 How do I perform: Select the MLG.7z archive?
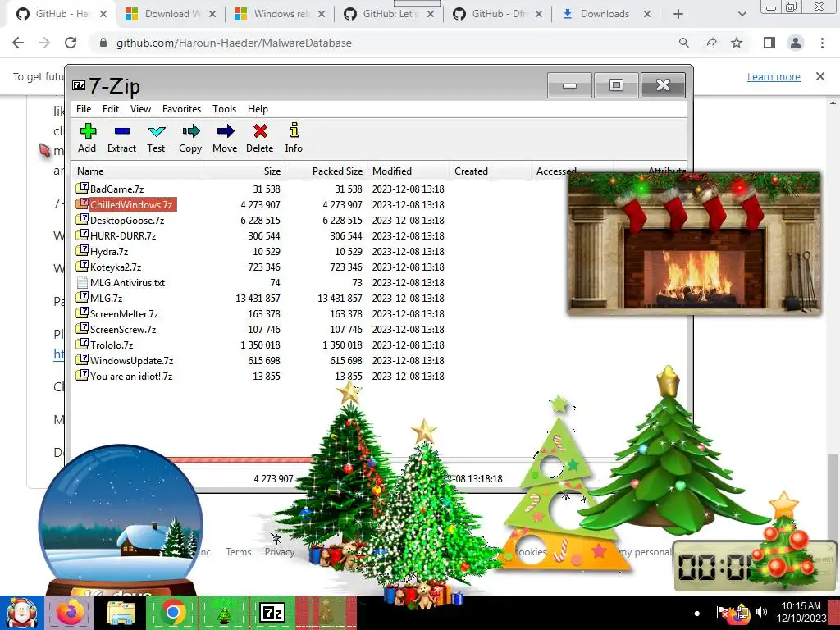[260, 298]
